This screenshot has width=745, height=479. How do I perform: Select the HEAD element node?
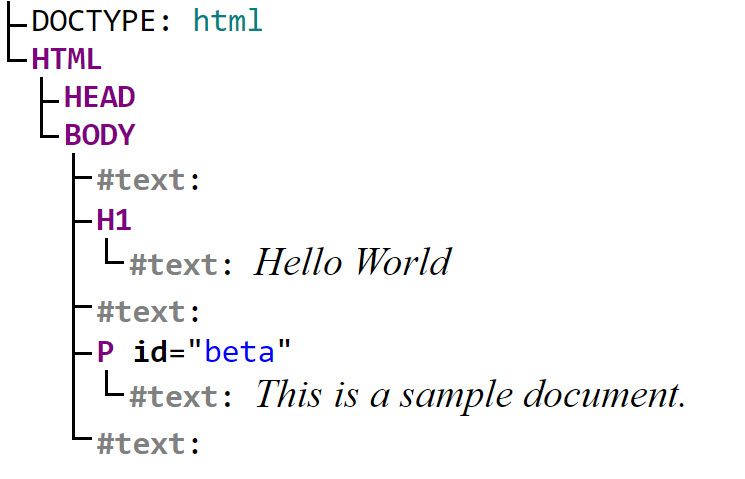click(x=100, y=97)
